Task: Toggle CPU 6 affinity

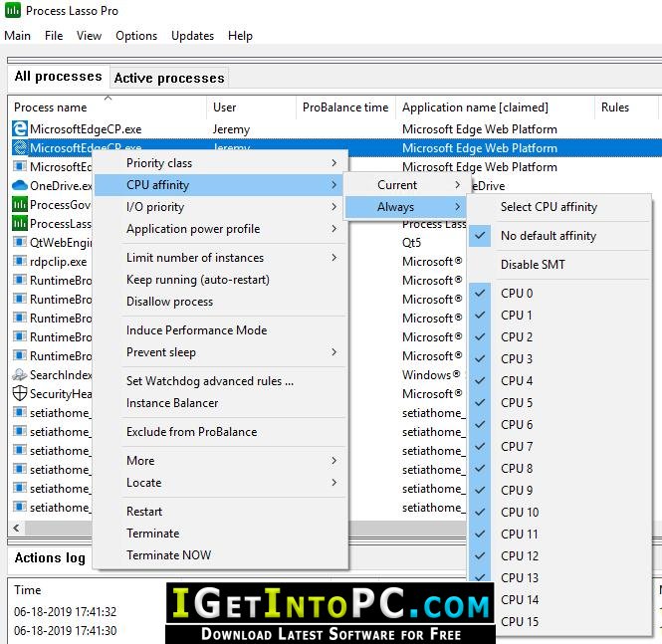Action: 559,425
